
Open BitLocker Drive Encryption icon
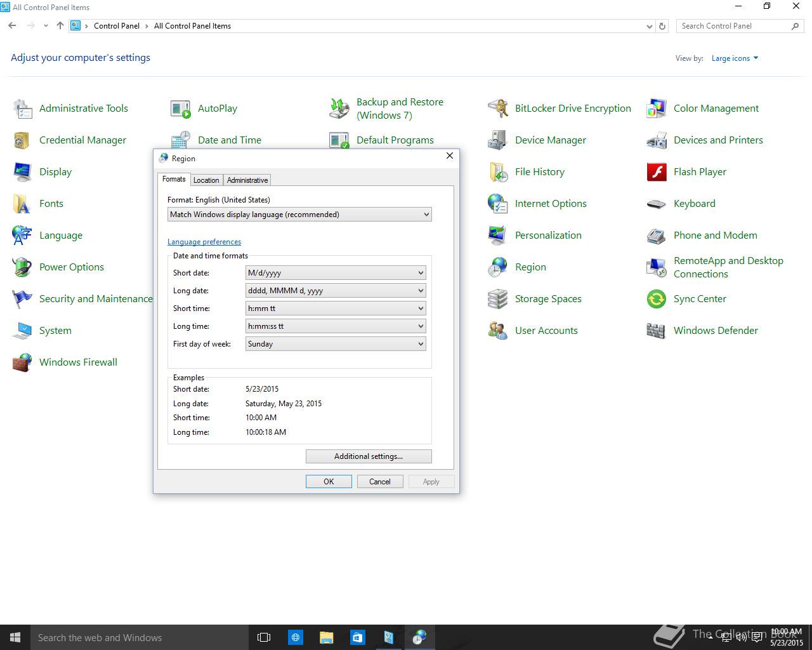click(498, 109)
